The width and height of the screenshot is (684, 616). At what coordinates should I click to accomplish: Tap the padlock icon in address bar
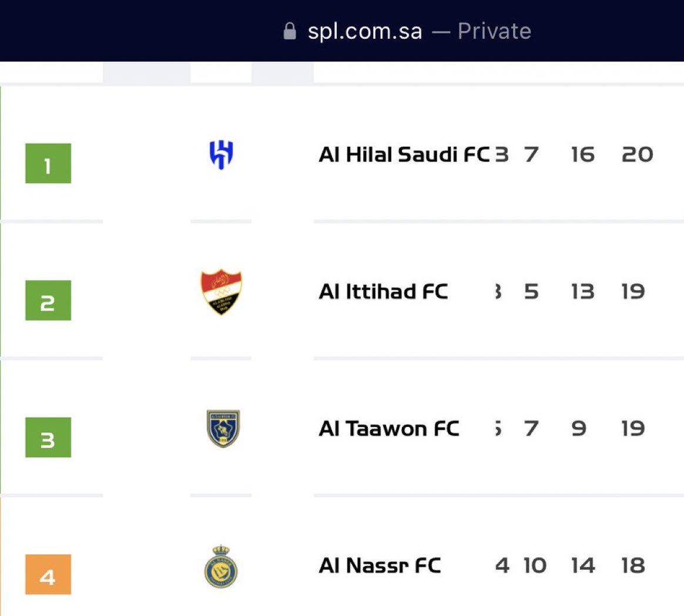[x=290, y=31]
